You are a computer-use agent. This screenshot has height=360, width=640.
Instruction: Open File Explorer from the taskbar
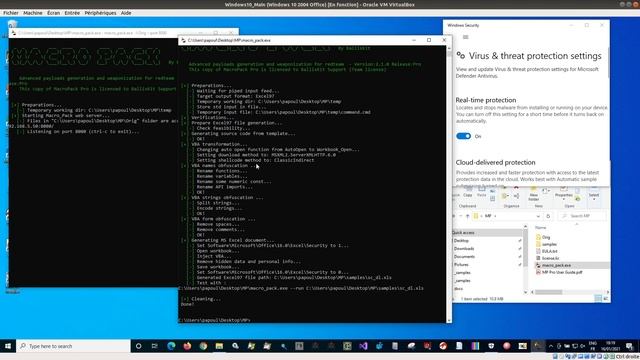tap(219, 346)
